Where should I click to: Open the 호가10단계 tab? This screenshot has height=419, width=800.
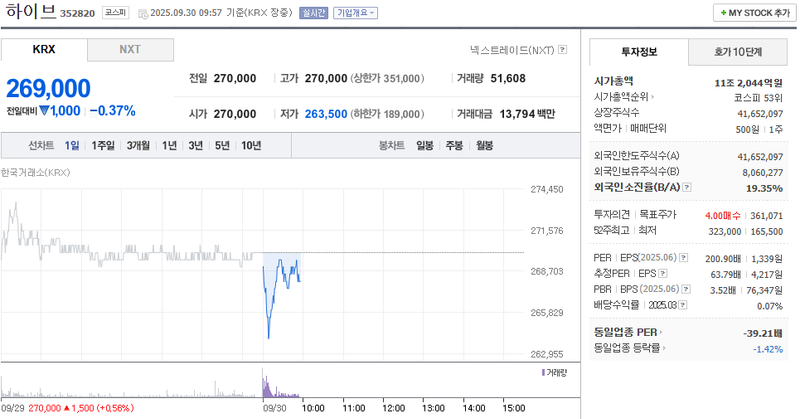point(737,52)
